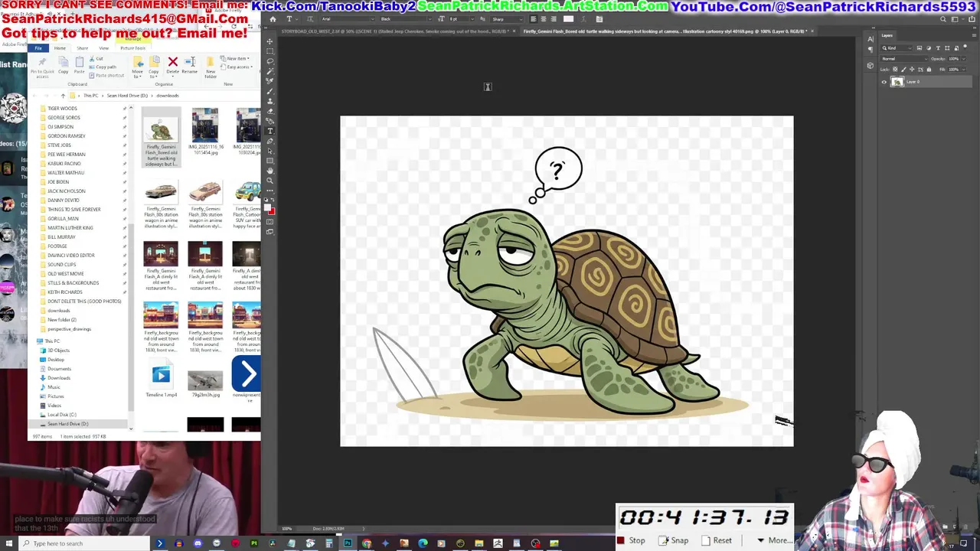
Task: Toggle layer filtering on/off switch
Action: [x=965, y=46]
